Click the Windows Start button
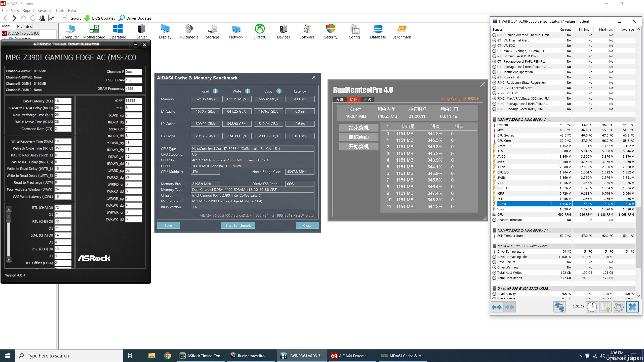 [x=8, y=356]
